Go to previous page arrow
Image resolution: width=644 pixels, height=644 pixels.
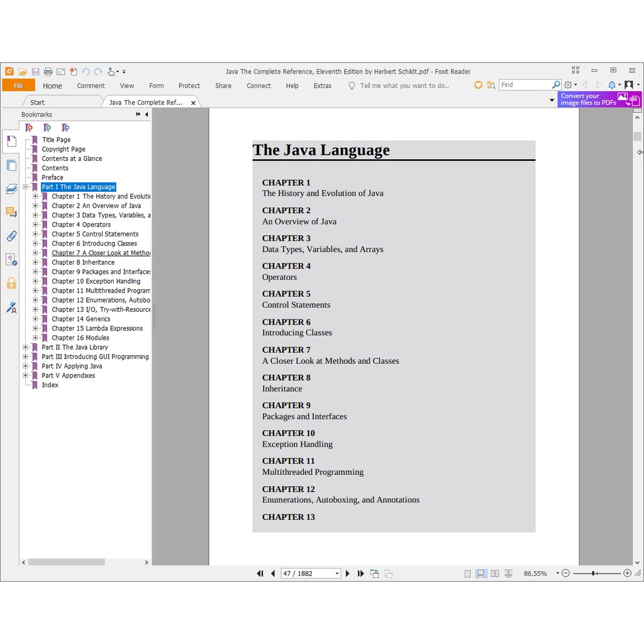click(273, 574)
